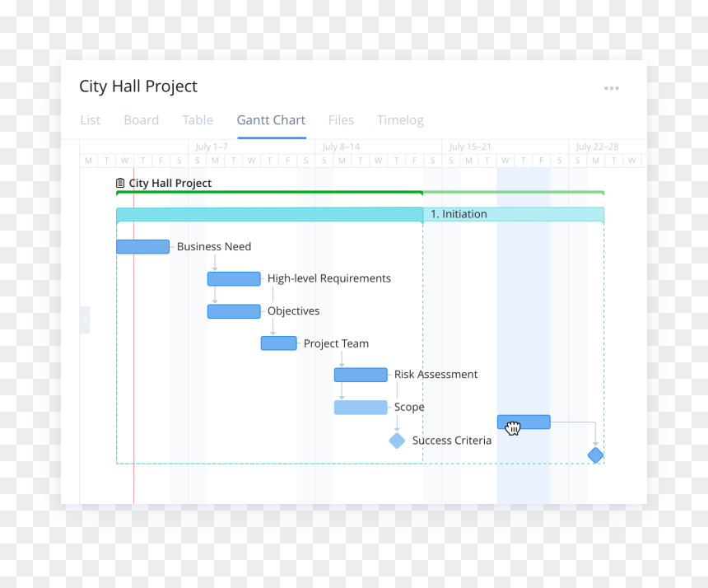The image size is (708, 588).
Task: Click the July 8–14 week header
Action: (341, 147)
